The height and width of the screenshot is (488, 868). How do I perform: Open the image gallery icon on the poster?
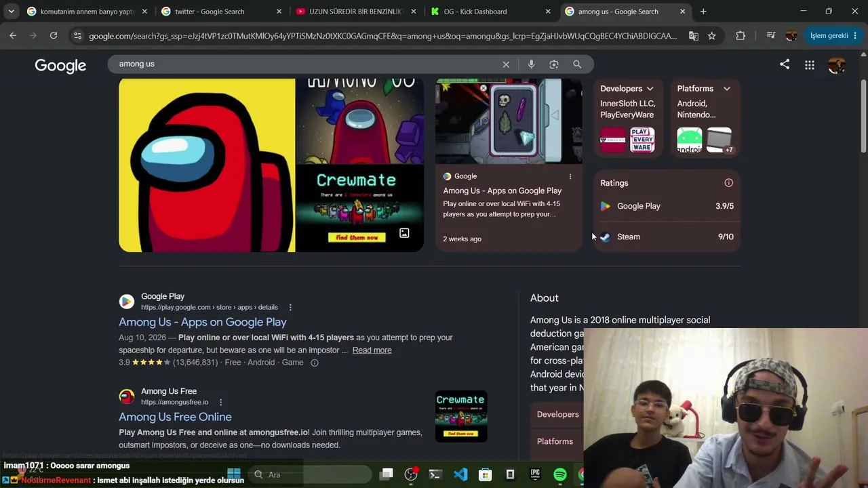pyautogui.click(x=404, y=233)
